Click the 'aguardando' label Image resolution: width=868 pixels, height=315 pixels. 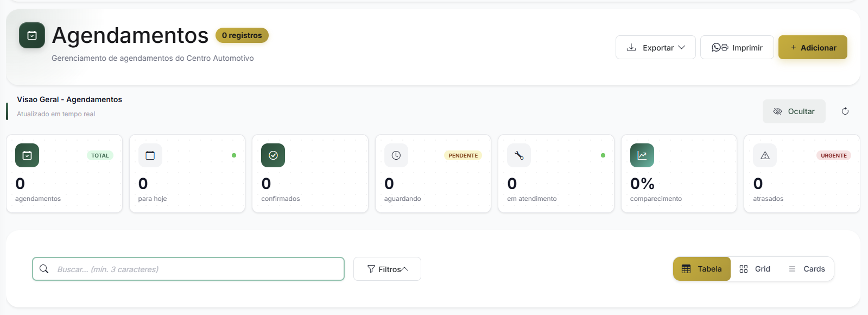click(x=403, y=199)
